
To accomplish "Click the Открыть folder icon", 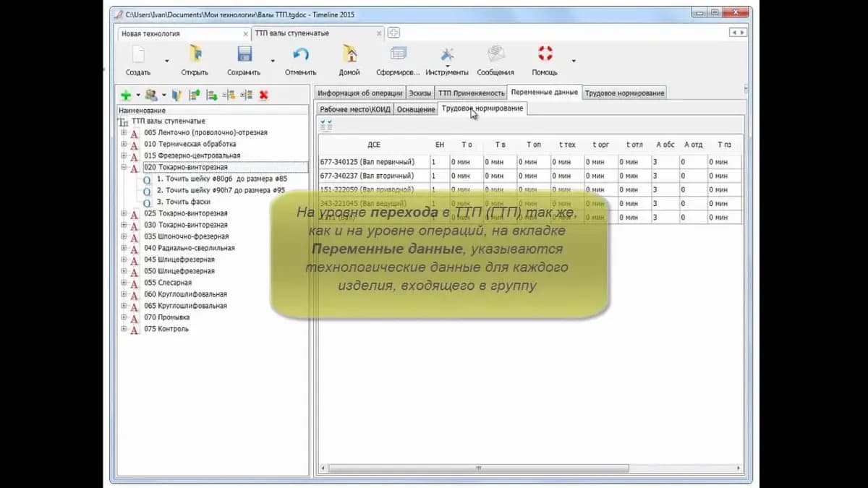I will [x=195, y=54].
